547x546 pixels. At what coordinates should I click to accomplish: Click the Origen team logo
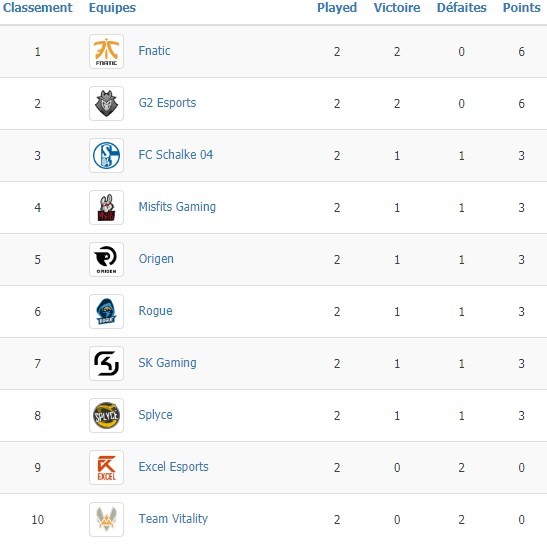click(x=106, y=260)
